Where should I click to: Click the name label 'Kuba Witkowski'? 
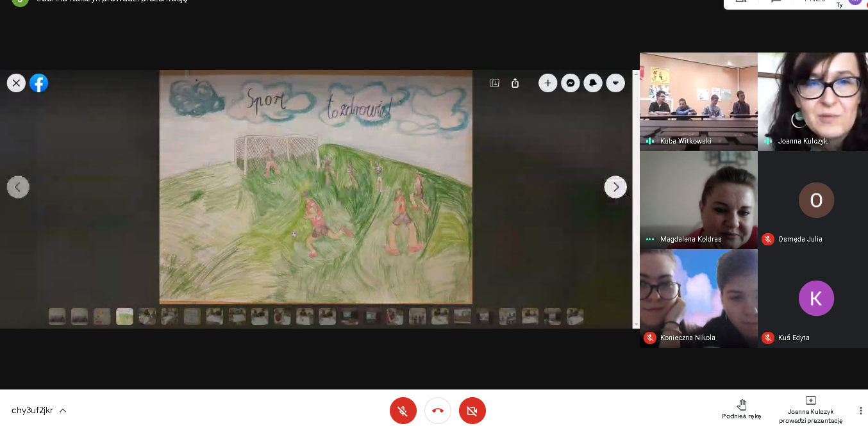685,141
